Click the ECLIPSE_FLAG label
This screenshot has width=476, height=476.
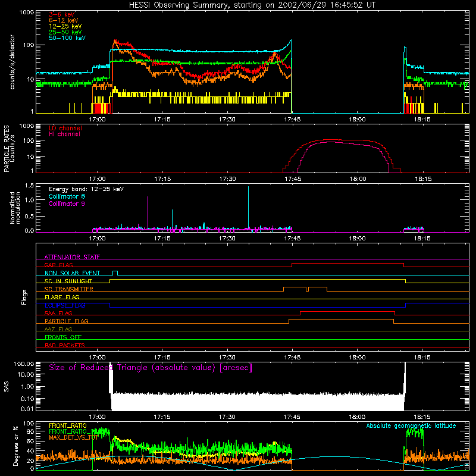tap(65, 305)
